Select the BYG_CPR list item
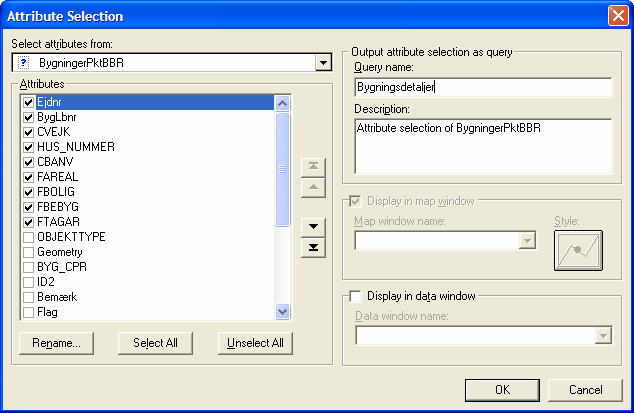The width and height of the screenshot is (634, 413). click(62, 267)
